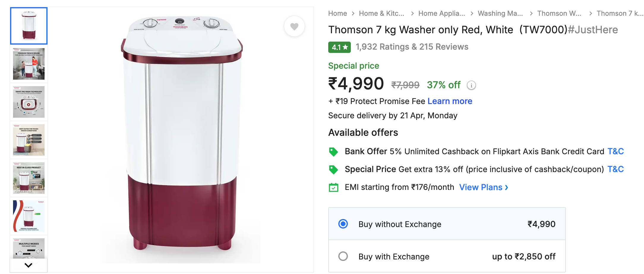Click the Special Price green tag icon
The image size is (644, 274).
333,170
